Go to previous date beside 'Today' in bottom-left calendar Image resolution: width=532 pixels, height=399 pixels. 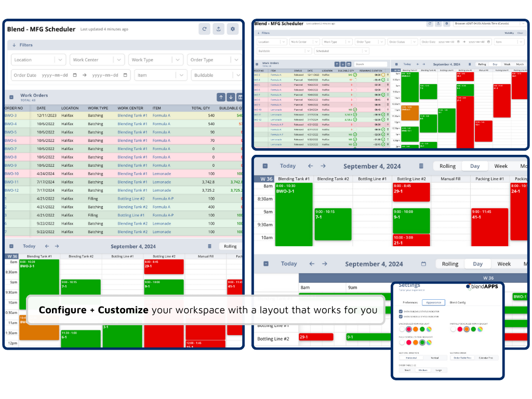pyautogui.click(x=46, y=246)
